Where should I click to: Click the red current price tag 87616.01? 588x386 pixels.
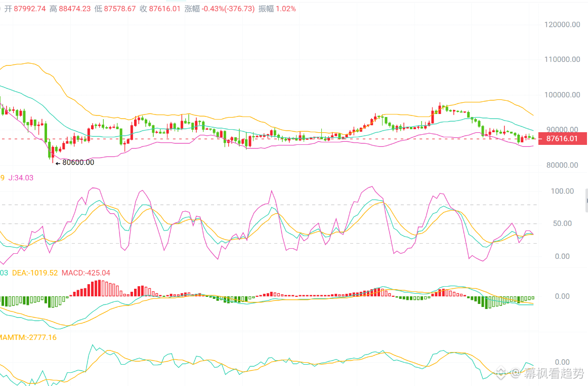(562, 139)
